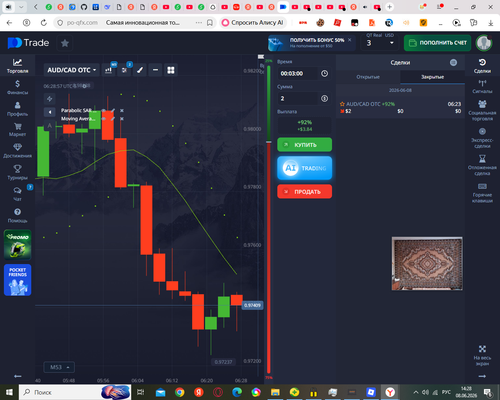Open the Турниры trophy item
Screen dimensions: 500x400
point(17,172)
